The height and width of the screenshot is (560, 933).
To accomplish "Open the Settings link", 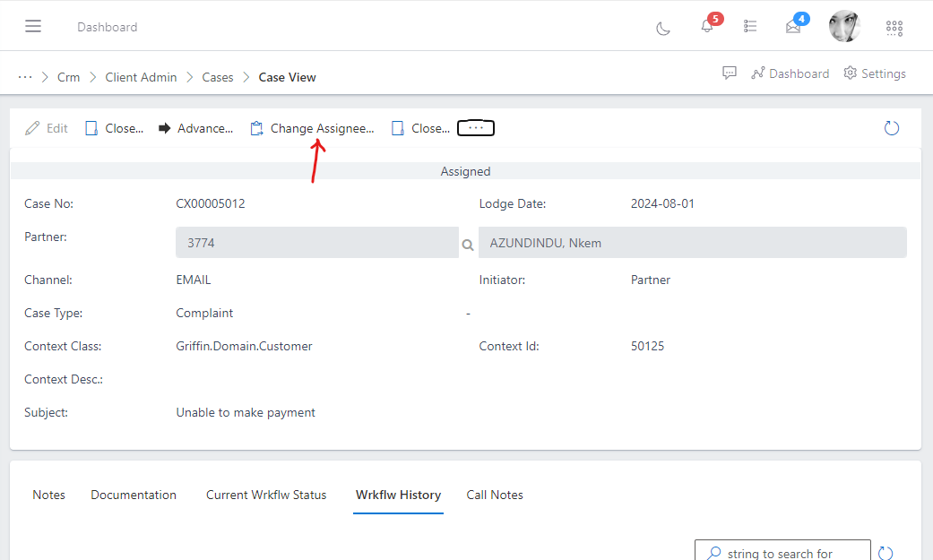I will pos(875,73).
